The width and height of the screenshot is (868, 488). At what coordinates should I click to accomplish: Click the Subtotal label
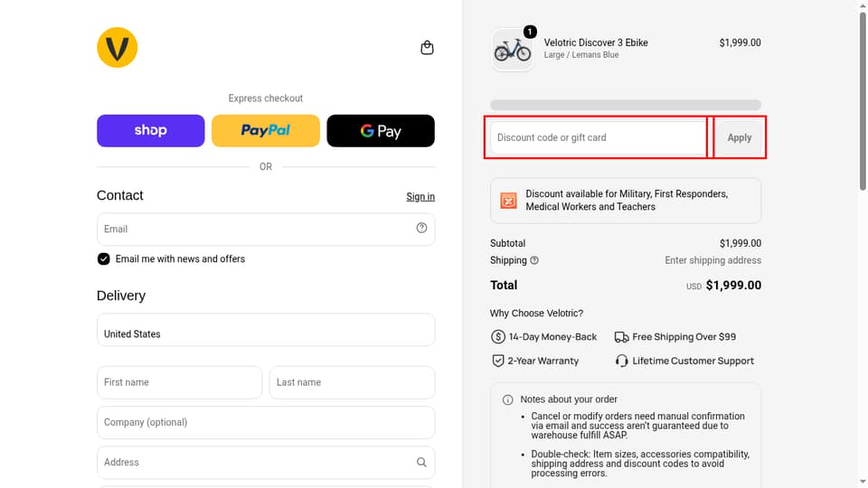click(x=507, y=243)
